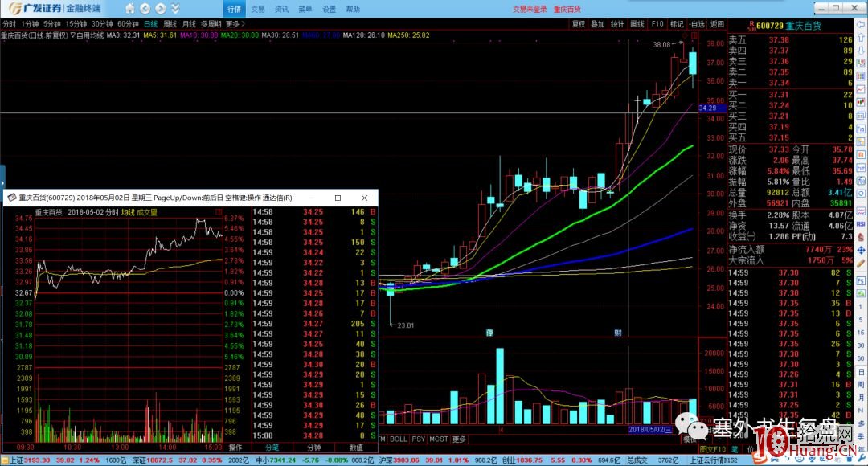Click the 成交量 label in intraday popup
The image size is (868, 466).
click(x=147, y=213)
